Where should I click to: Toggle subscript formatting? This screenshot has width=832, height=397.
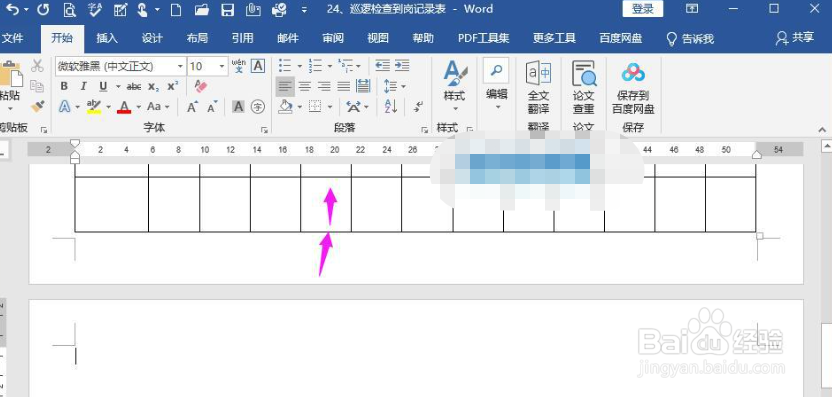[x=153, y=87]
